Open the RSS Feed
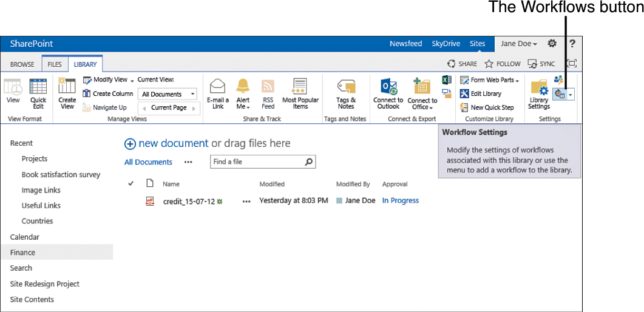Screen dimensions: 644x312 tap(268, 93)
